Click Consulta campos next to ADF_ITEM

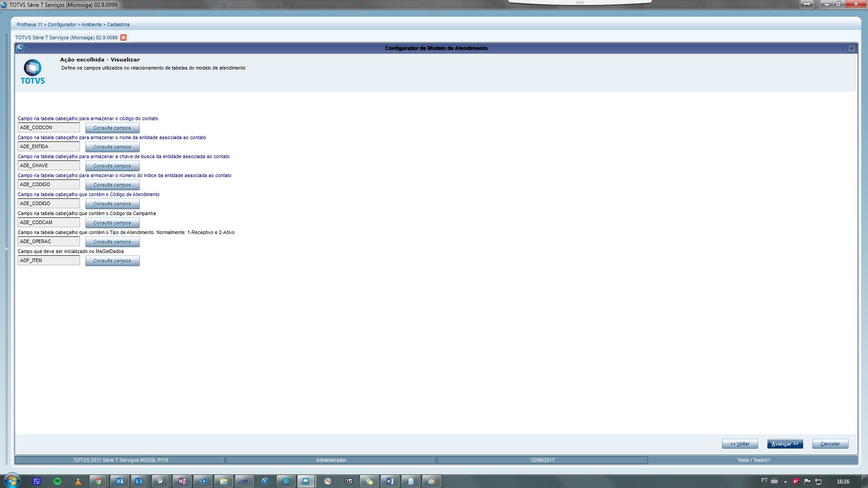(x=112, y=261)
